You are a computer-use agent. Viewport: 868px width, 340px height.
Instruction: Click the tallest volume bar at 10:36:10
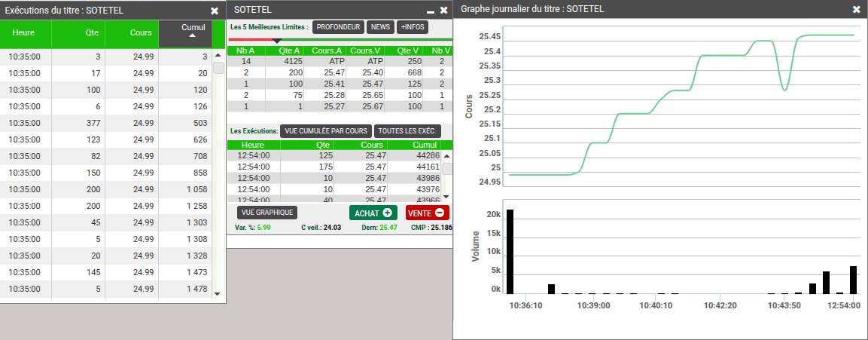(510, 251)
